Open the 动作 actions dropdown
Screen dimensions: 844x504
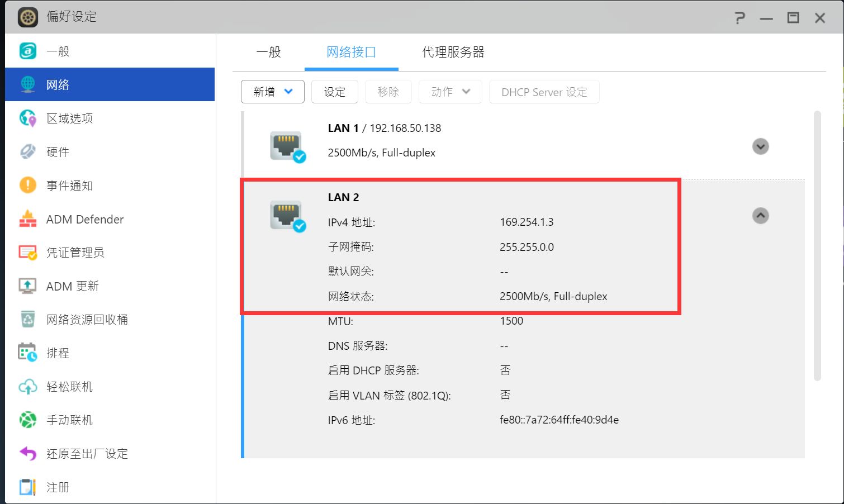coord(451,92)
